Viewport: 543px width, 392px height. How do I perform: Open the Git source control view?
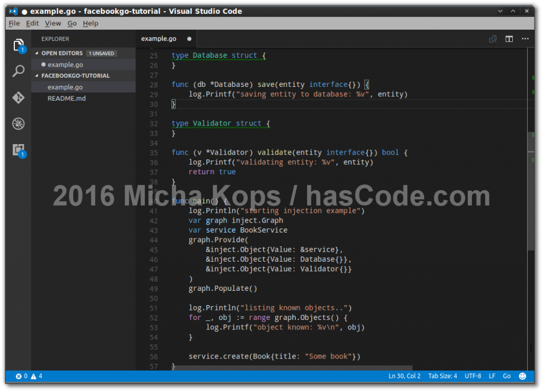pyautogui.click(x=17, y=97)
